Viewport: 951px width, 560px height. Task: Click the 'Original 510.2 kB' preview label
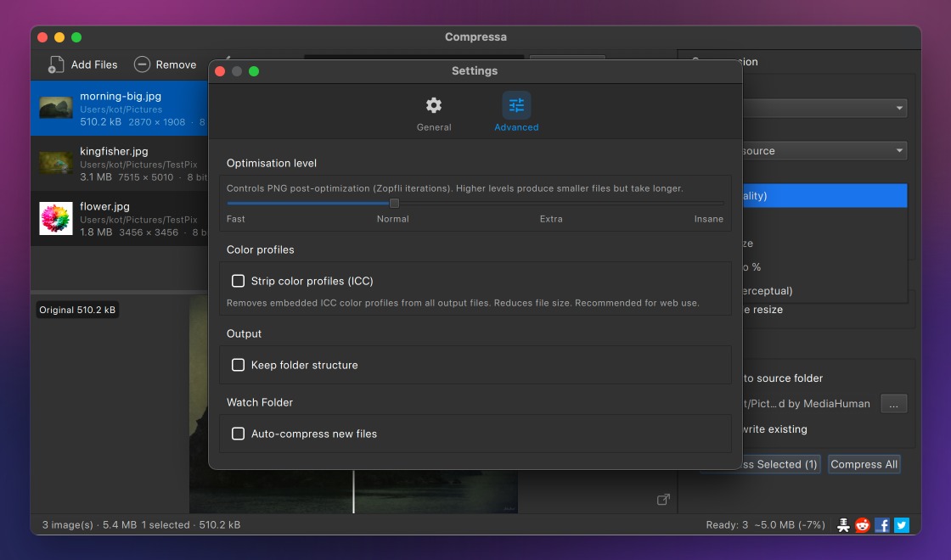tap(77, 310)
